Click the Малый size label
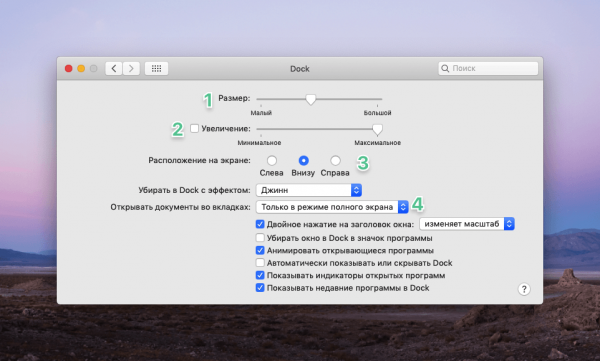The width and height of the screenshot is (600, 361). click(261, 113)
